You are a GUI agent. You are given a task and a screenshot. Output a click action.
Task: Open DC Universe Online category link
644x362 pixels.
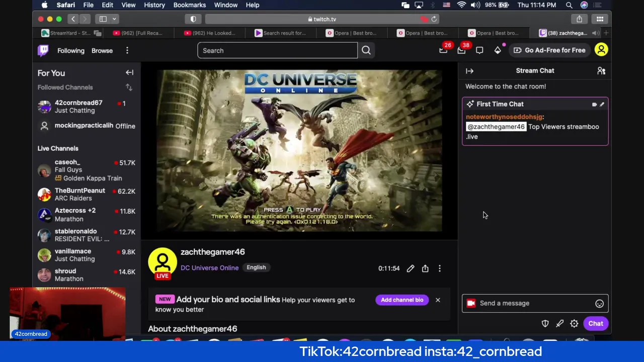point(209,268)
